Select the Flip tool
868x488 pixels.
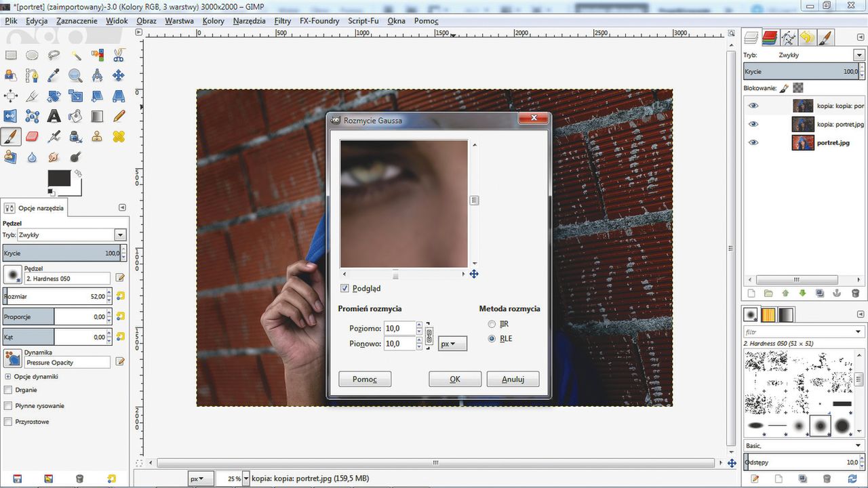[11, 117]
